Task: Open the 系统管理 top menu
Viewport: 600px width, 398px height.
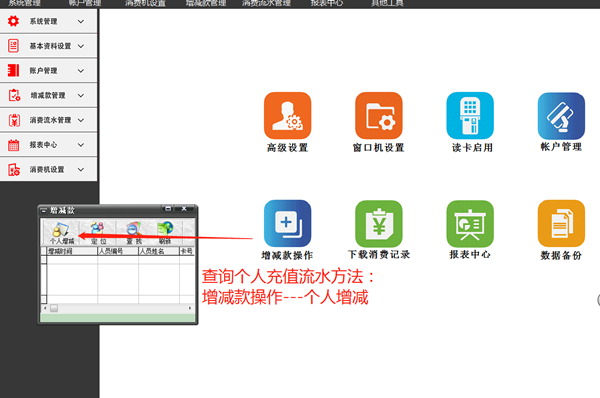Action: (x=24, y=3)
